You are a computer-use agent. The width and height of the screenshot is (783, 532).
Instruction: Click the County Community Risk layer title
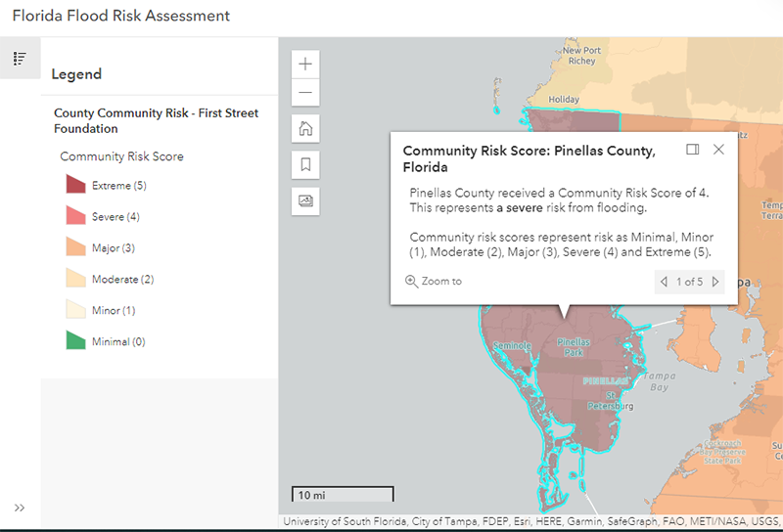(156, 120)
